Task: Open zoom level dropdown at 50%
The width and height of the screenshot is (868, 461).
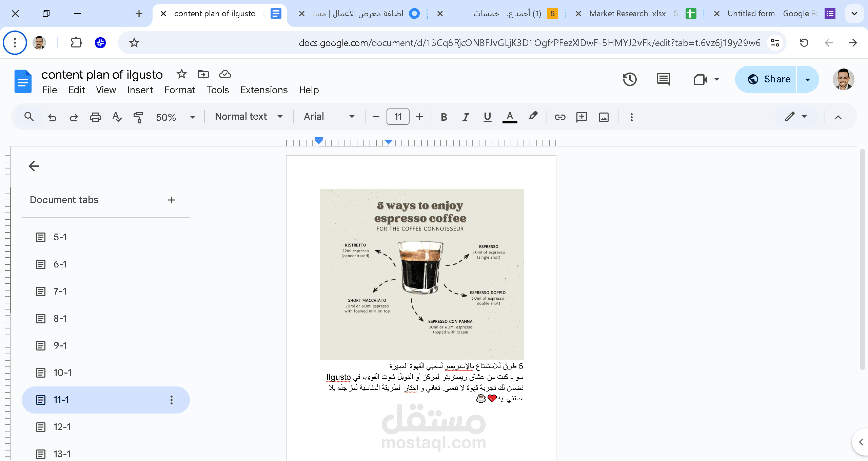Action: [x=175, y=117]
